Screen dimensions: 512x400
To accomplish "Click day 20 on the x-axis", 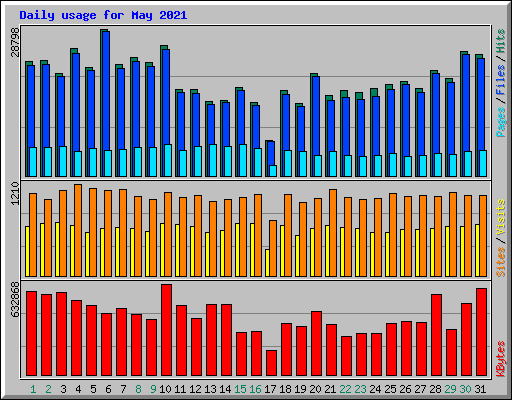I will (315, 389).
